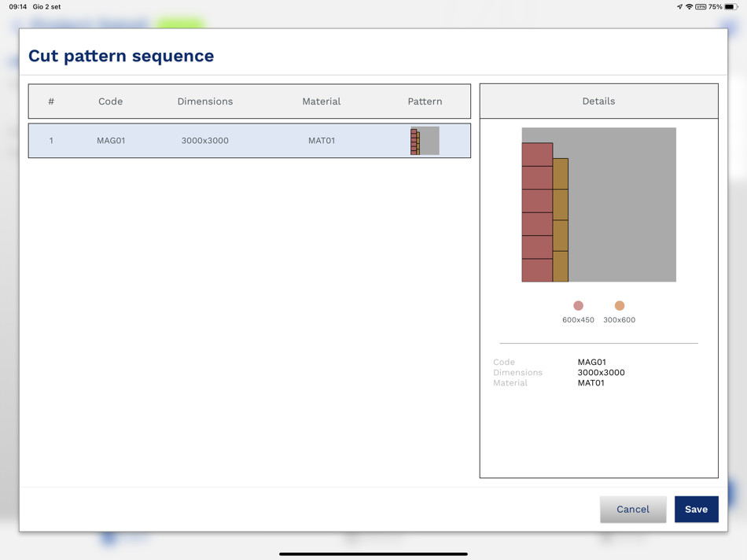Screen dimensions: 747x560
Task: Click the Wi-Fi icon in status bar
Action: pos(689,6)
